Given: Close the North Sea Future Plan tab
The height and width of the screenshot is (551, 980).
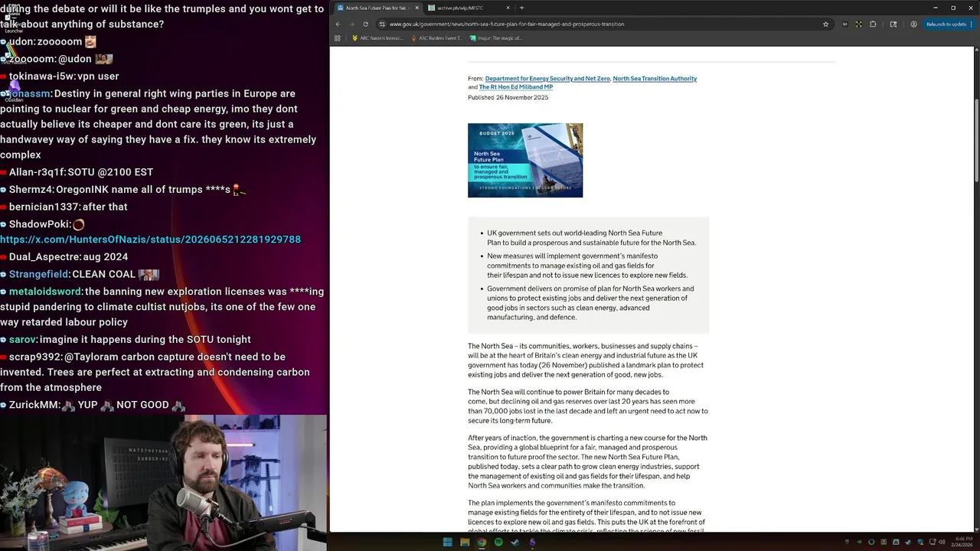Looking at the screenshot, I should point(417,8).
